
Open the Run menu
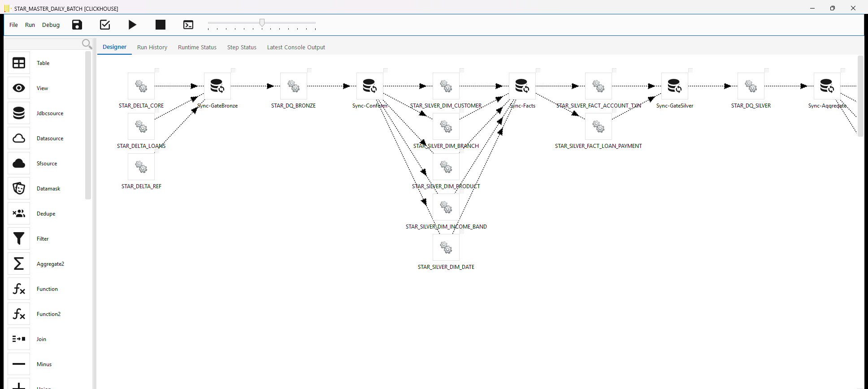[x=30, y=25]
